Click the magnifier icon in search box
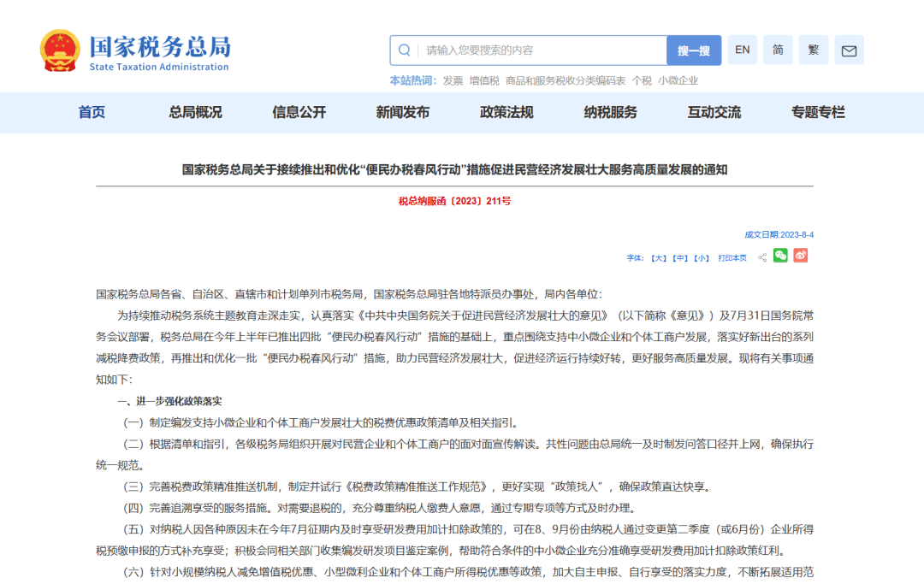The width and height of the screenshot is (924, 584). pyautogui.click(x=405, y=50)
